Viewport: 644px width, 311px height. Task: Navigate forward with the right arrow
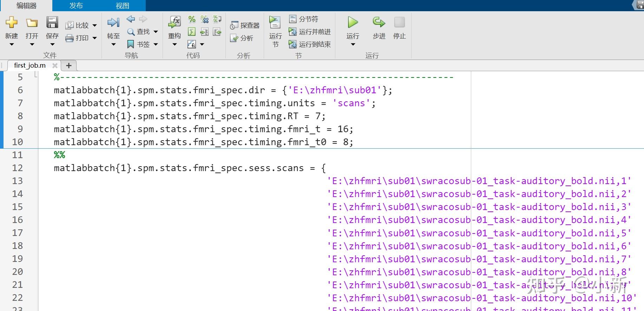[143, 19]
